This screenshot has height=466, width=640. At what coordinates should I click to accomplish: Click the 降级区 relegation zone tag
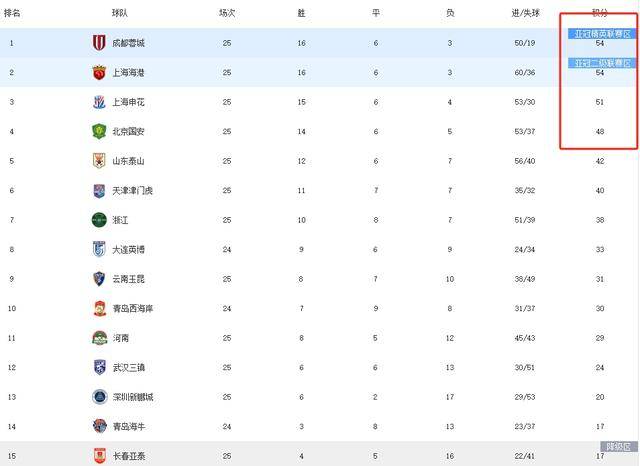619,446
